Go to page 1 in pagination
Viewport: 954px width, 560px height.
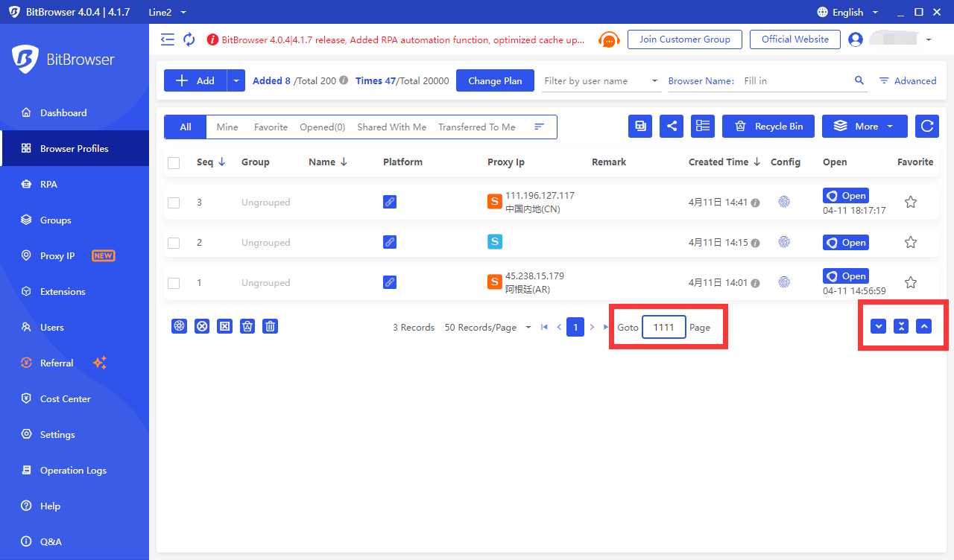[x=575, y=327]
